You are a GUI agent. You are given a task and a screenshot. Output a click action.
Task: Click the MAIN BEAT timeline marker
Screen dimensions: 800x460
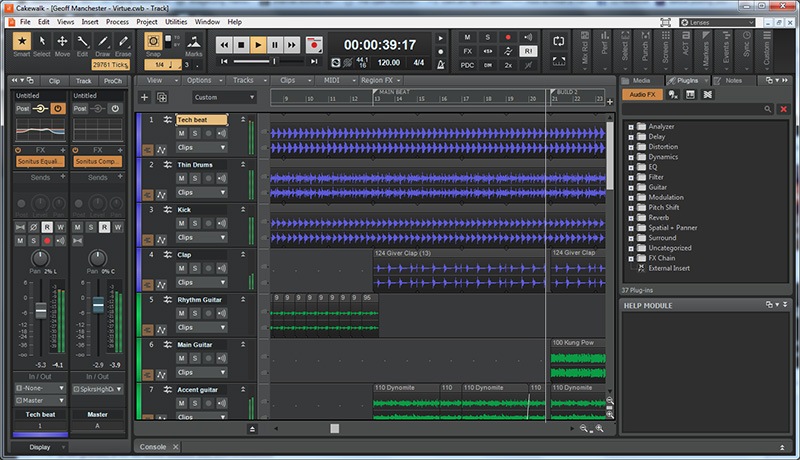(x=391, y=92)
